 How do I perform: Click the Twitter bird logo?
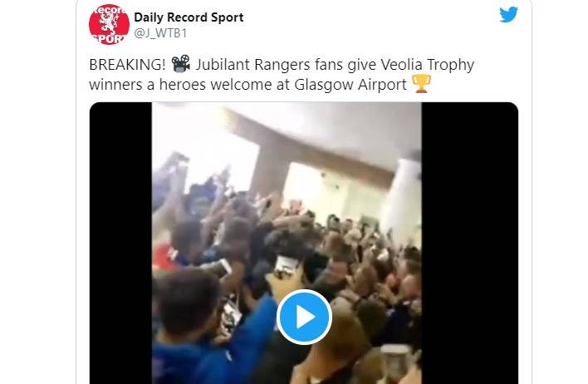coord(508,15)
